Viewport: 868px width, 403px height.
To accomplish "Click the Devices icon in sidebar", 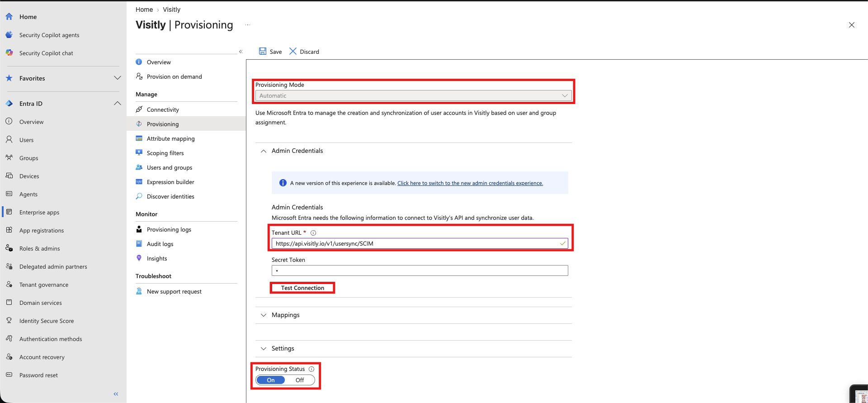I will (x=9, y=176).
